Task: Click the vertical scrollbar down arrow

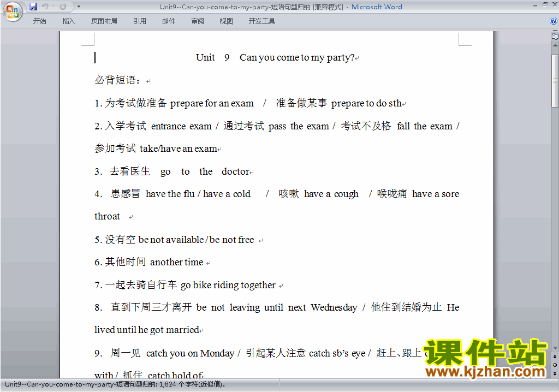Action: [555, 348]
